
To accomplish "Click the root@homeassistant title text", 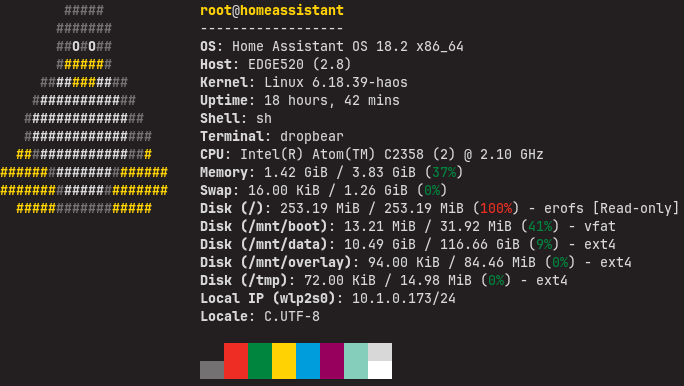I will 272,10.
